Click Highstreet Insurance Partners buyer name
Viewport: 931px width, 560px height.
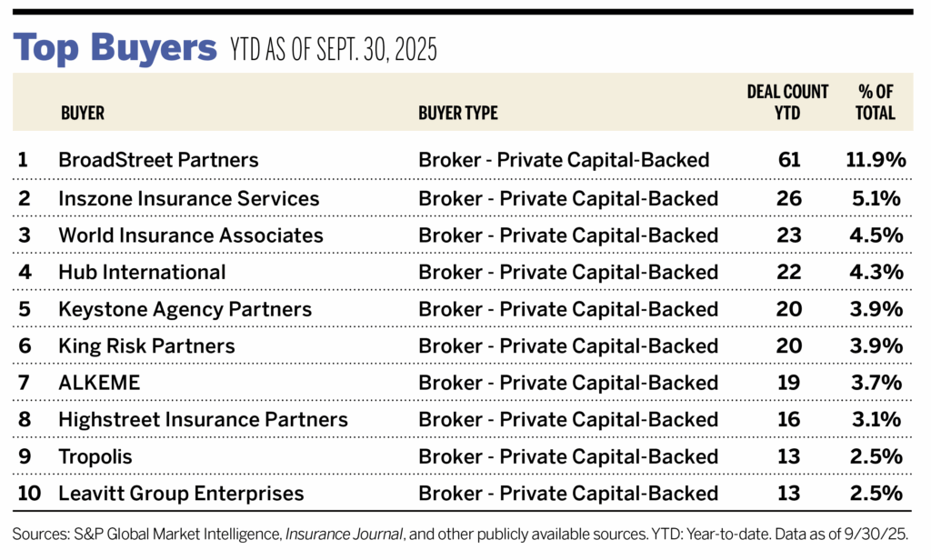pos(203,420)
